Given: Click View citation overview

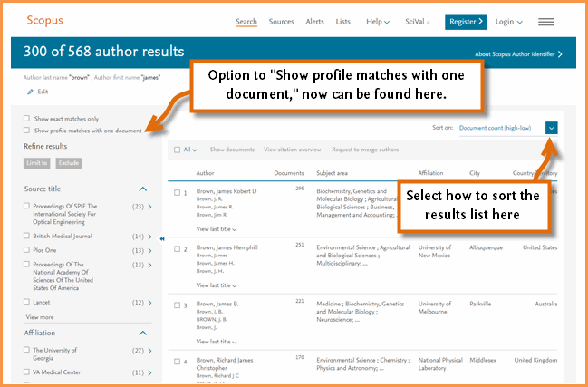Looking at the screenshot, I should click(293, 150).
